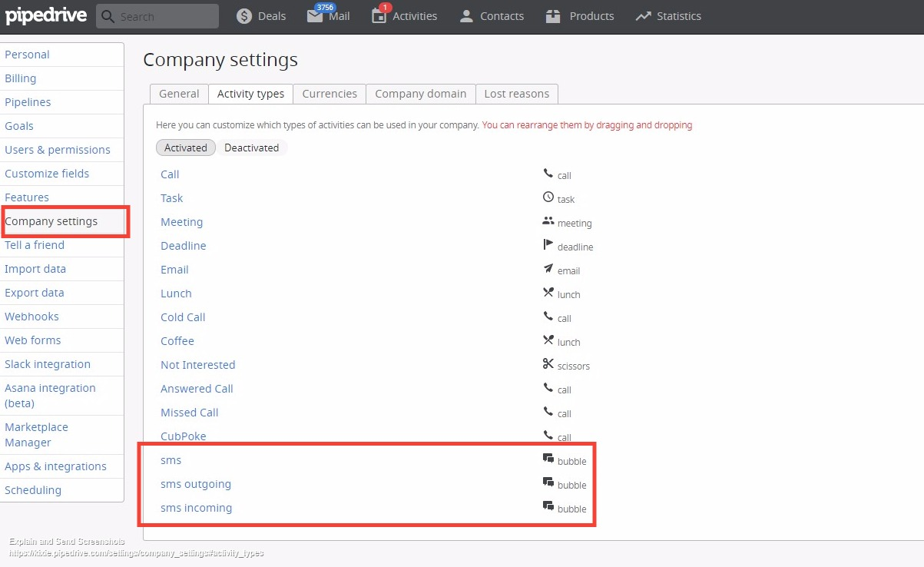Select Company settings in the sidebar
The width and height of the screenshot is (924, 567).
click(x=51, y=221)
